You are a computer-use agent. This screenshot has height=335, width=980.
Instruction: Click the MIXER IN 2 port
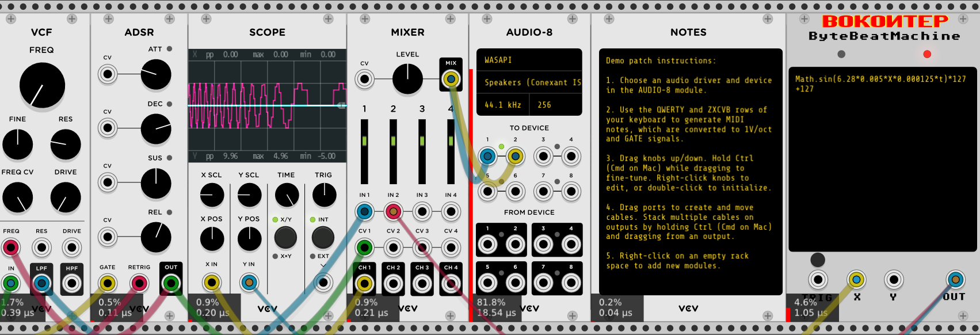tap(393, 212)
